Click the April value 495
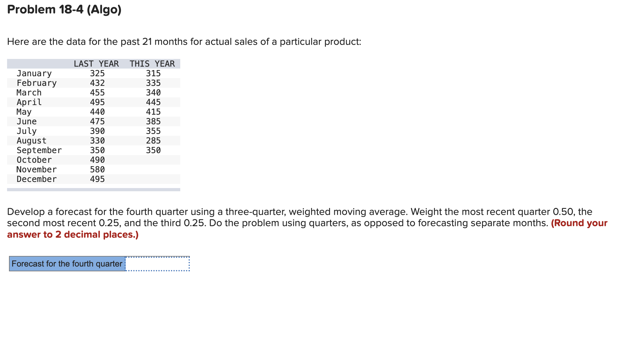Image resolution: width=644 pixels, height=337 pixels. (97, 102)
